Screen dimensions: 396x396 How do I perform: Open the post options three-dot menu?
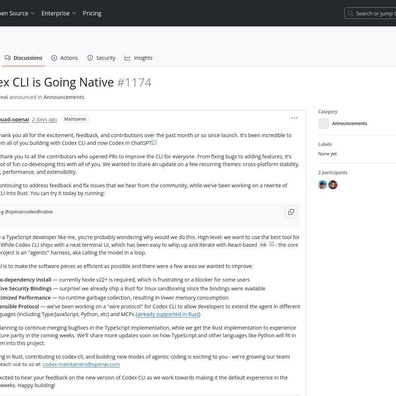[x=294, y=118]
